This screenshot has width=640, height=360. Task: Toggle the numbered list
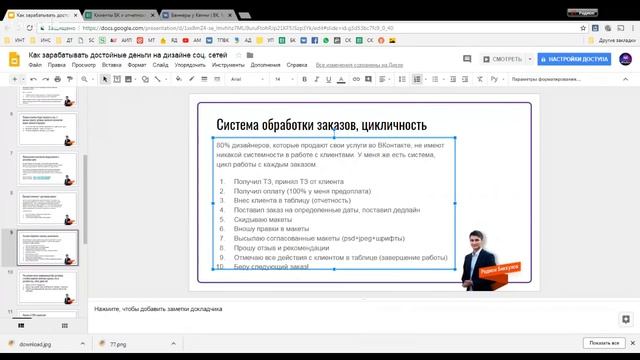(x=417, y=79)
